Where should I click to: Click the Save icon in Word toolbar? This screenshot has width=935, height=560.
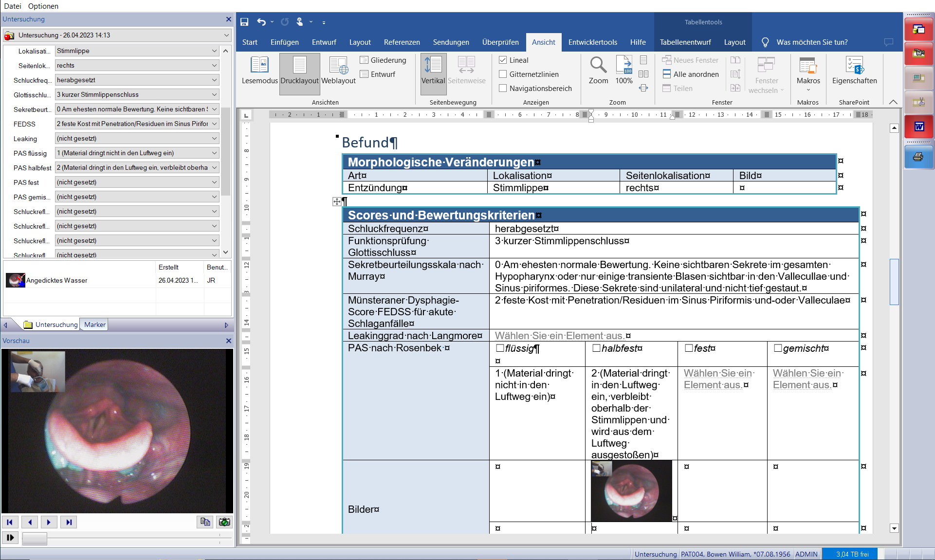coord(244,22)
